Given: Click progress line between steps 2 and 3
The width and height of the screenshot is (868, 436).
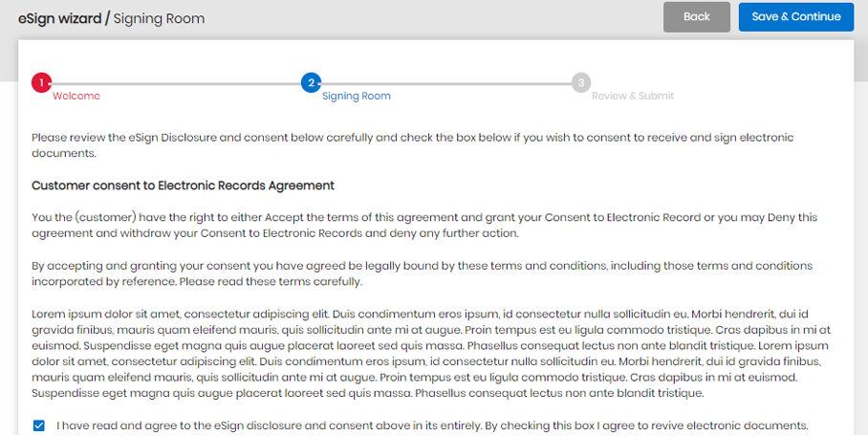Looking at the screenshot, I should [446, 83].
